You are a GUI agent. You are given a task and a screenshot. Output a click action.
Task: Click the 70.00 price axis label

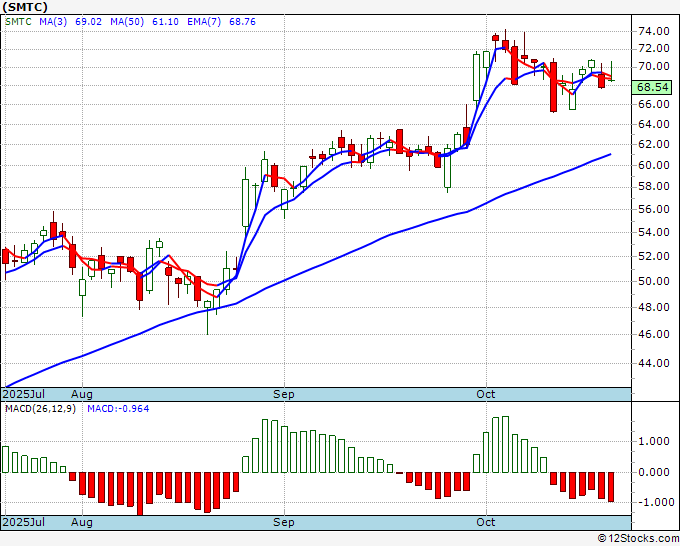pyautogui.click(x=654, y=66)
